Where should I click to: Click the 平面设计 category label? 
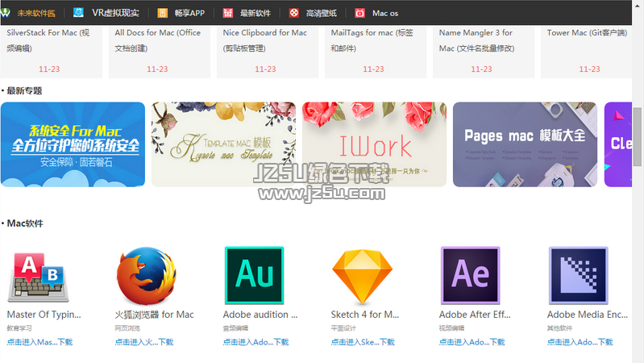pyautogui.click(x=343, y=328)
